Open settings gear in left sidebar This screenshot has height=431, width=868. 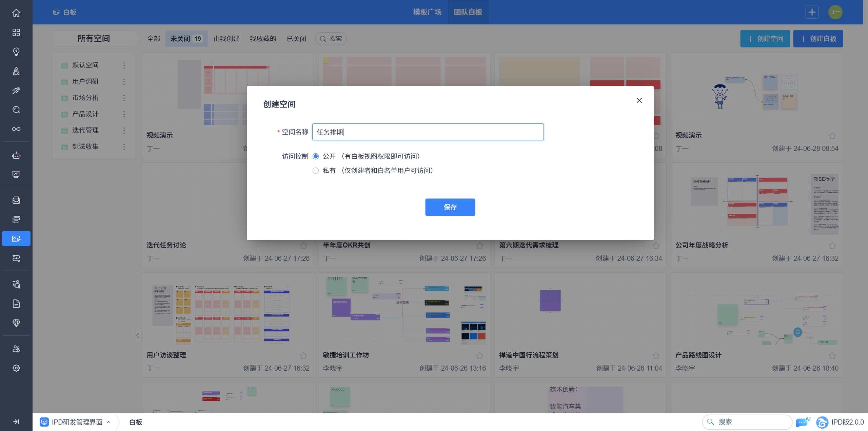pos(16,368)
